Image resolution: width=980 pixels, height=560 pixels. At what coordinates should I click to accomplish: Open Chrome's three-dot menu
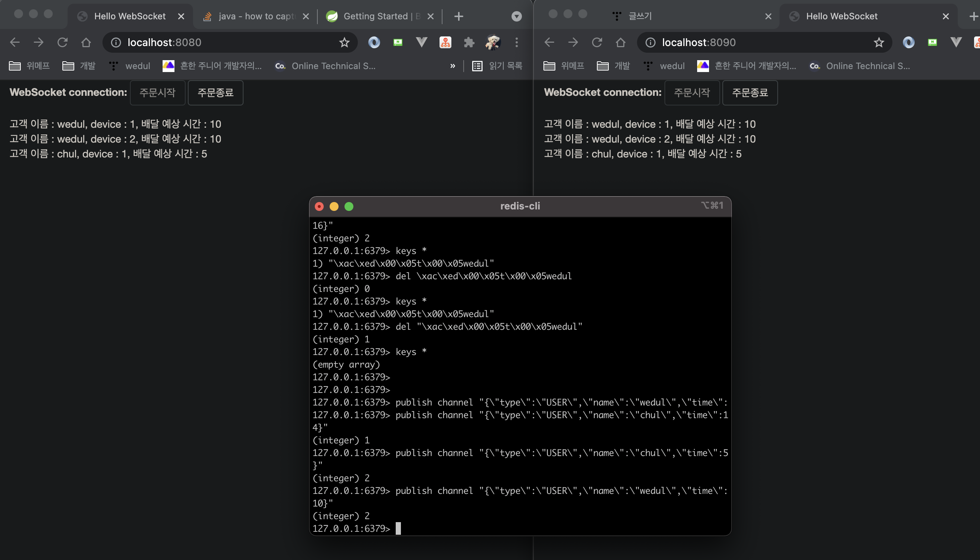(x=516, y=42)
